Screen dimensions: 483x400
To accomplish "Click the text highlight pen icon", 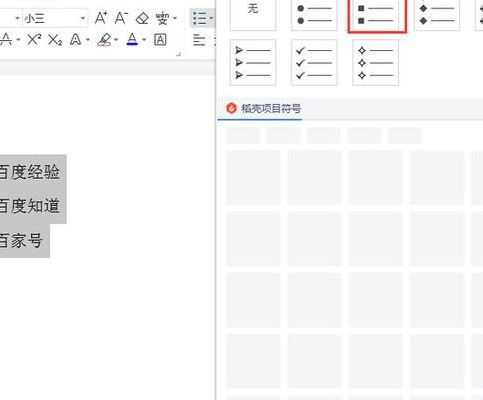I will [104, 40].
